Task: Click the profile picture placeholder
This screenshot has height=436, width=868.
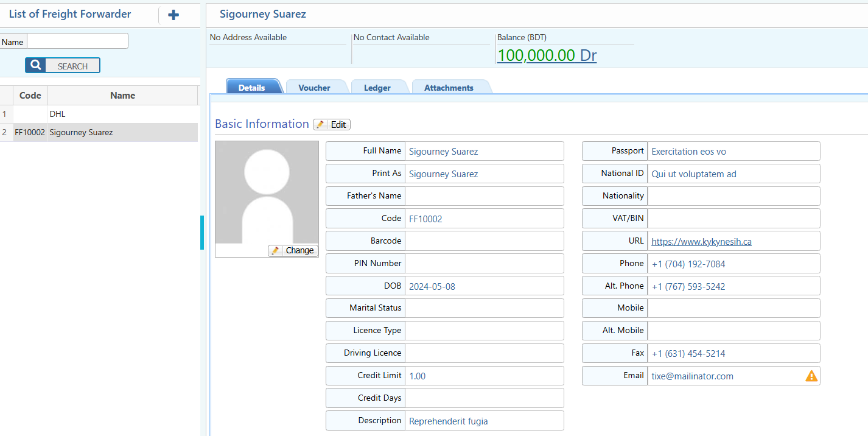Action: tap(267, 192)
